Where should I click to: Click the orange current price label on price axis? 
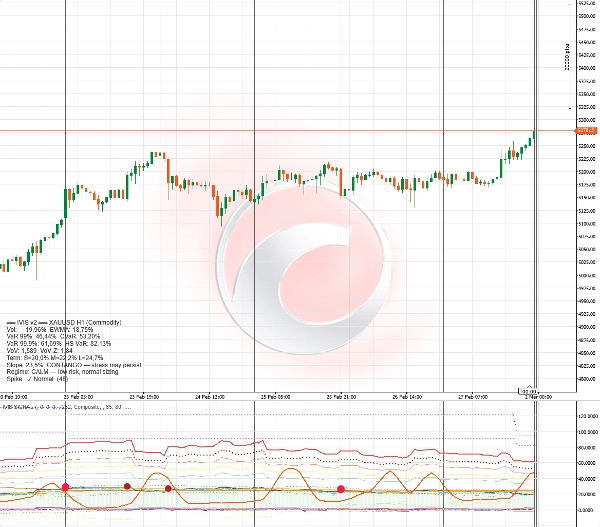(x=586, y=131)
